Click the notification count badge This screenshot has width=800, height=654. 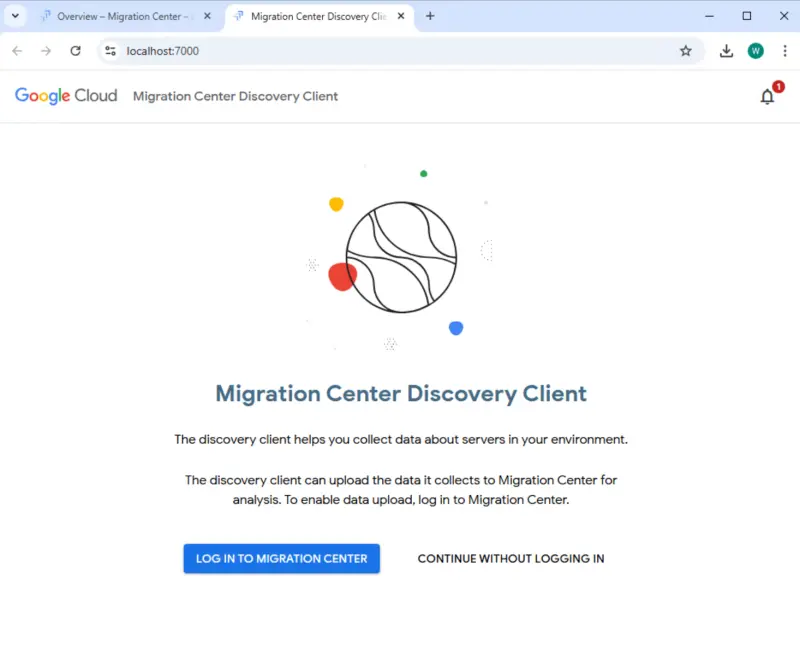point(777,87)
